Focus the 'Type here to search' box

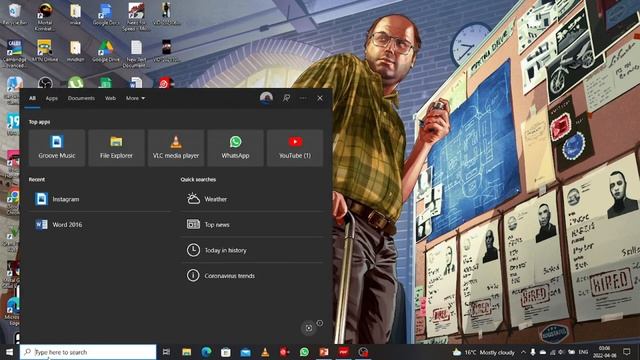[x=88, y=352]
